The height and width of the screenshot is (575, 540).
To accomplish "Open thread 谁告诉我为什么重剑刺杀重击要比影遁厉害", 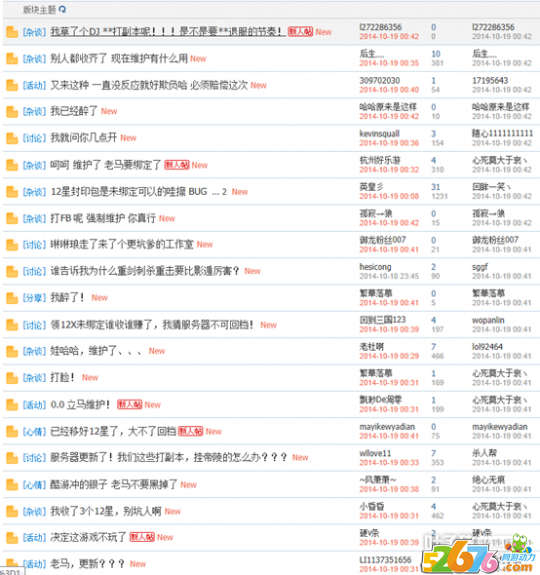I will [x=145, y=271].
